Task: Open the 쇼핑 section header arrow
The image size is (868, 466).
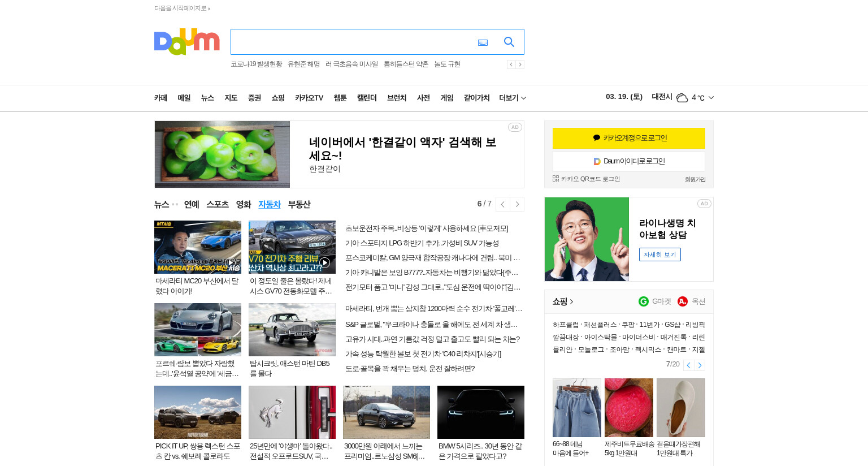Action: (x=572, y=301)
